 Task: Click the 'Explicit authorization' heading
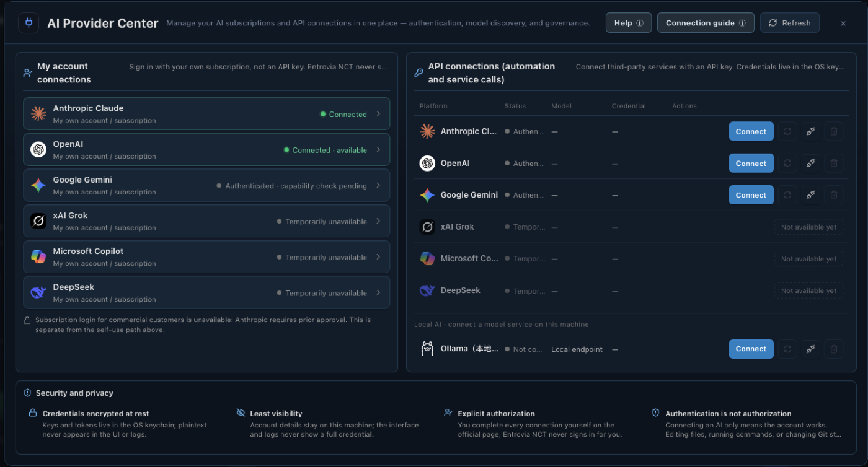point(496,413)
